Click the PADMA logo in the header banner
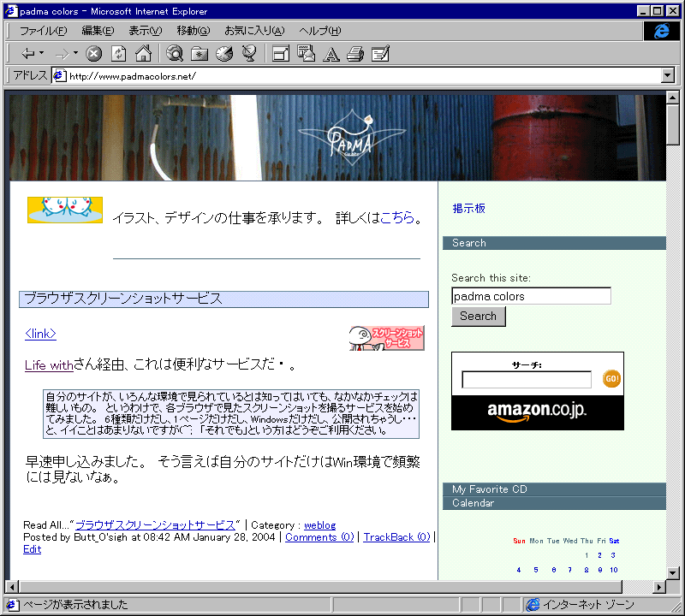 click(351, 138)
